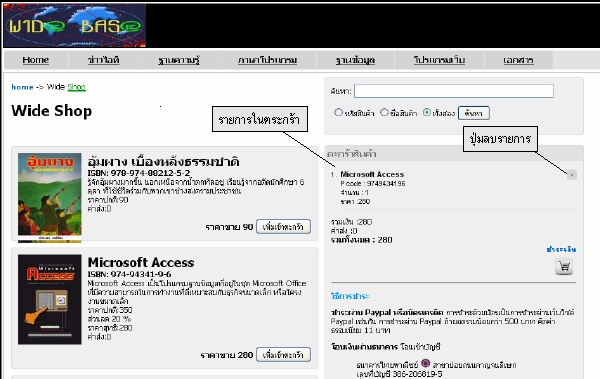Screen dimensions: 600x379
Task: Click the ISBN 974-94341-9-6 text
Action: coord(129,274)
